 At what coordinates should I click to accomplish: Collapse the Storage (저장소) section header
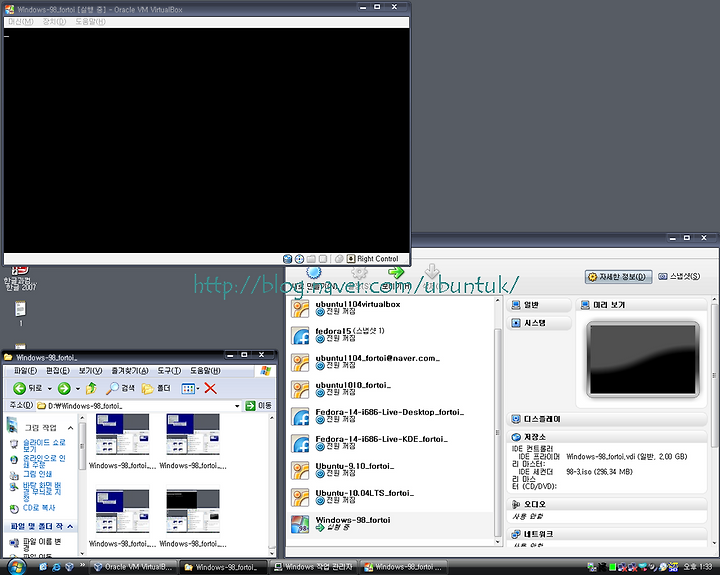coord(607,437)
